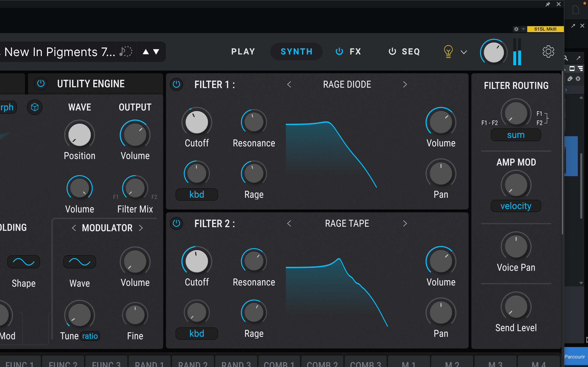Expand the dropdown chevron next to the lightbulb

point(464,52)
